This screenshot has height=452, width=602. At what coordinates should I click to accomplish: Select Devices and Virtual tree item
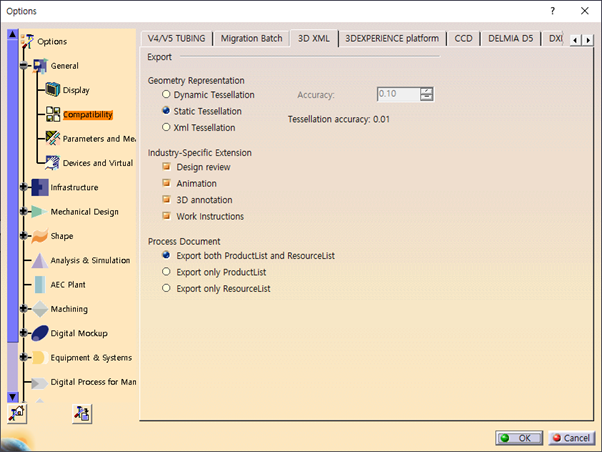click(x=98, y=163)
